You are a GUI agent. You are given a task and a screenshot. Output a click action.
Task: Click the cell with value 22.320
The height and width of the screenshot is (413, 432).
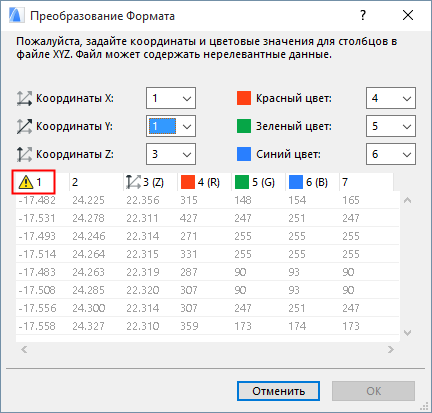(x=143, y=290)
